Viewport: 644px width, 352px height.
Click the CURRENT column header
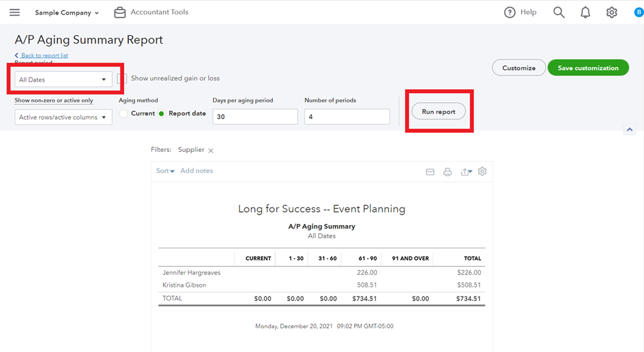pyautogui.click(x=258, y=258)
